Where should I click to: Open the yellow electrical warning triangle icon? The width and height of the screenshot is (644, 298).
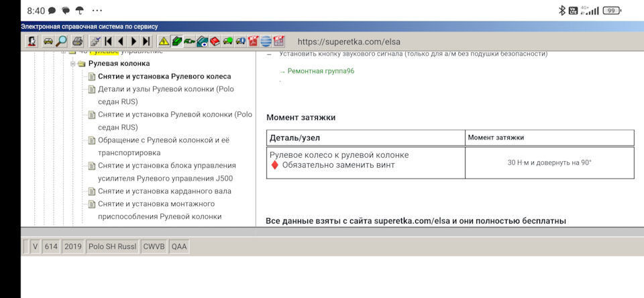pos(164,42)
